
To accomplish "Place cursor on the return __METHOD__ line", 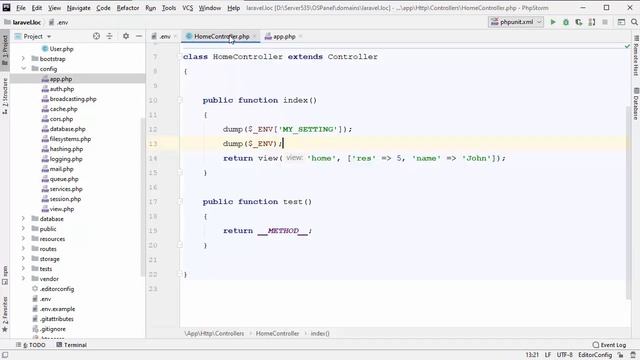I will (267, 231).
